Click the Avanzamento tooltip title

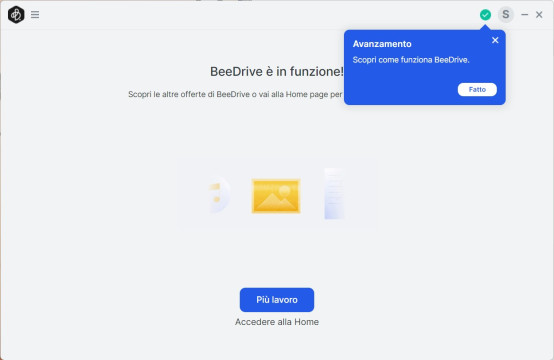tap(382, 44)
